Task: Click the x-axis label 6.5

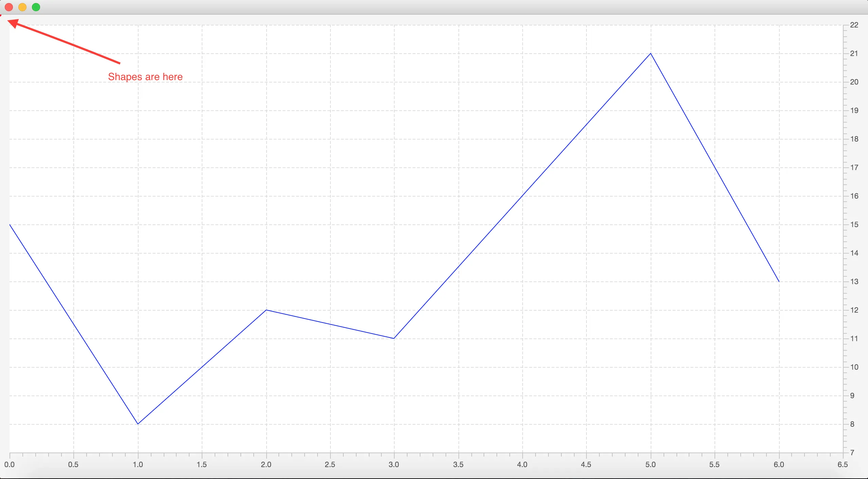Action: 843,464
